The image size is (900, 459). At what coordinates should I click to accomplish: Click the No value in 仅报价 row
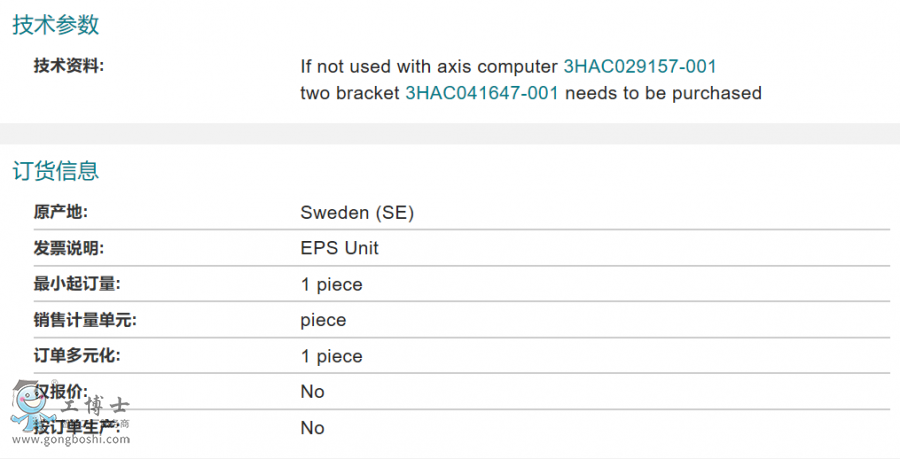[312, 392]
